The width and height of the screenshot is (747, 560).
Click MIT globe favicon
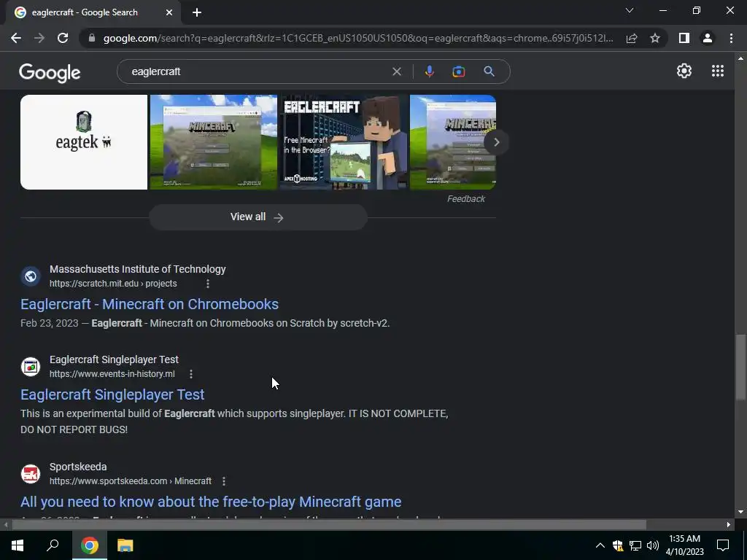click(x=31, y=276)
